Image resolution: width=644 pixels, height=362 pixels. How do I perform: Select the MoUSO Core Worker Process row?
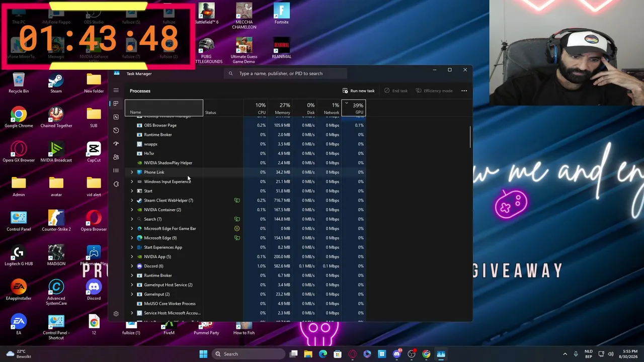tap(246, 304)
